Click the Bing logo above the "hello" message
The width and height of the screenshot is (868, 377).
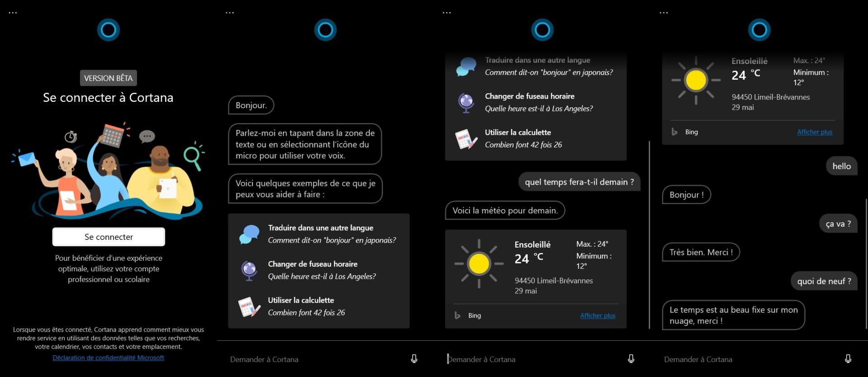(x=675, y=132)
